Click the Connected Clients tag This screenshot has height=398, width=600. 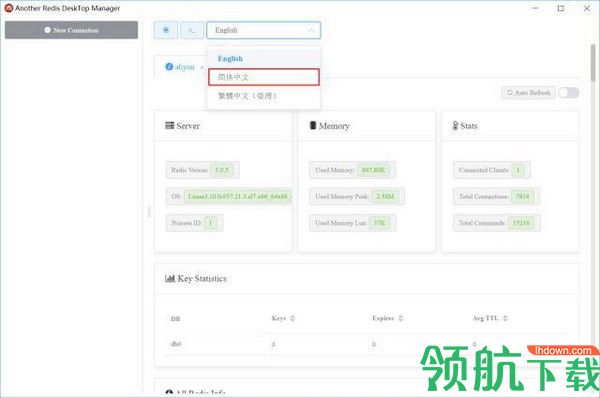point(492,170)
